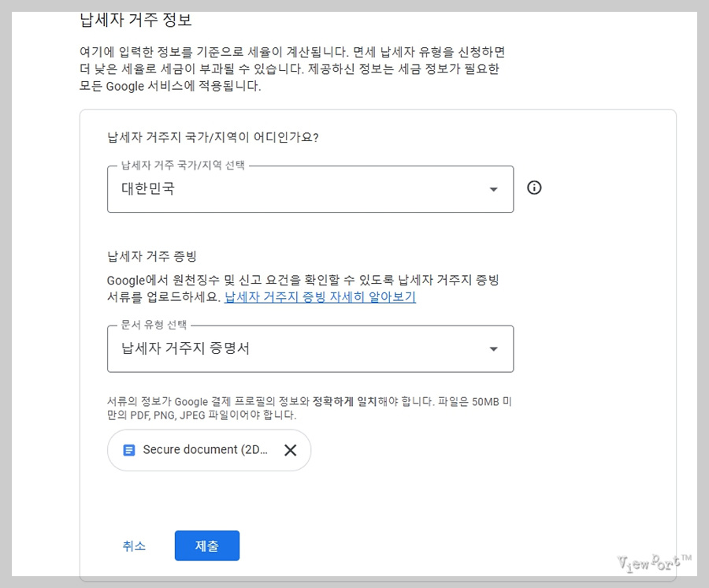Click the arrow beside 납세자 거주지 증명서

point(493,348)
